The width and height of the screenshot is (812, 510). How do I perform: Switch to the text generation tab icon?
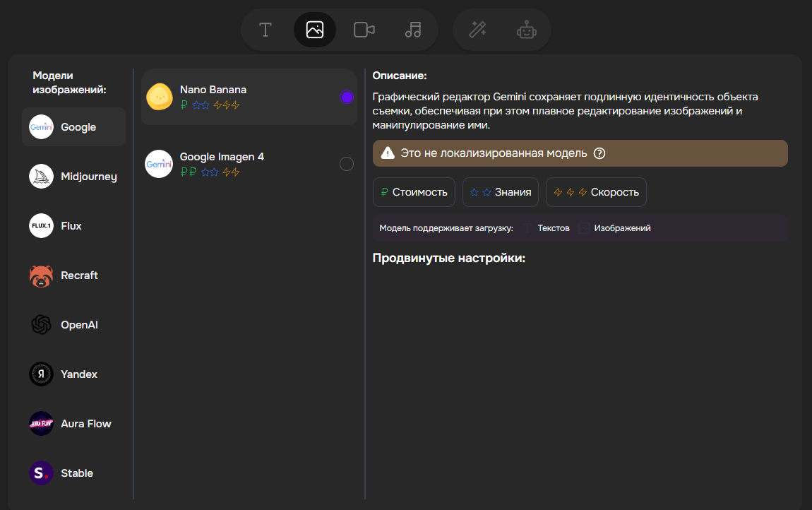pyautogui.click(x=265, y=30)
